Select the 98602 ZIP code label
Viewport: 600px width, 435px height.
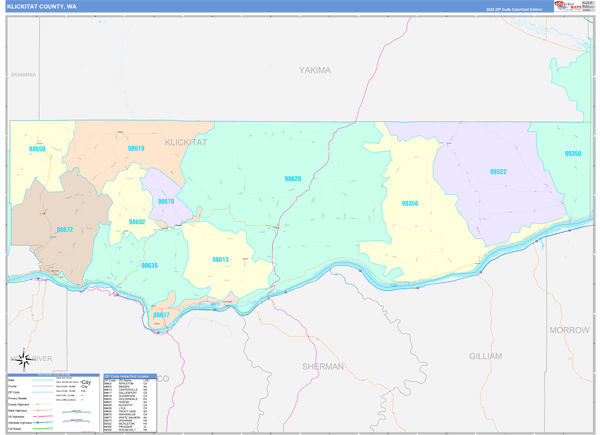(x=137, y=222)
